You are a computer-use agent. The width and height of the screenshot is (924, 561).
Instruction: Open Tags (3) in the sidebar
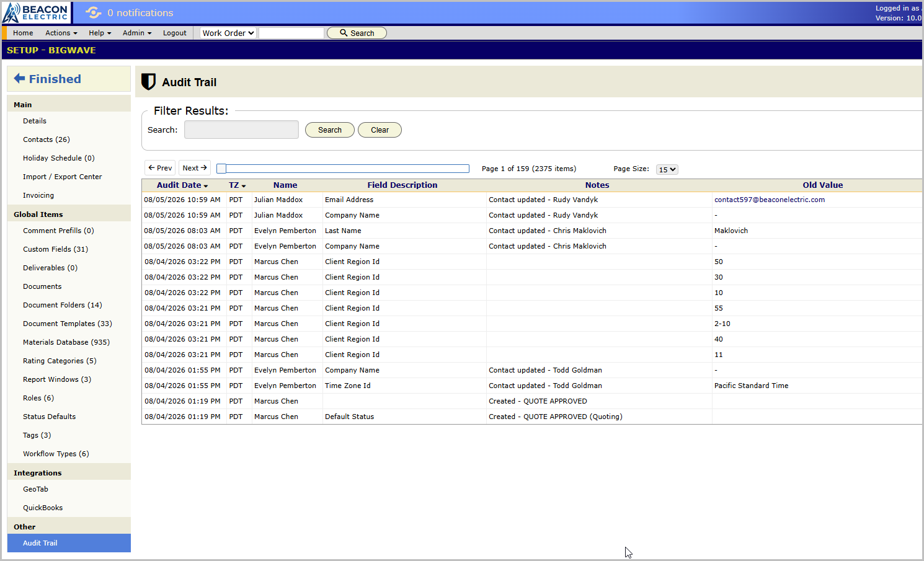click(37, 435)
